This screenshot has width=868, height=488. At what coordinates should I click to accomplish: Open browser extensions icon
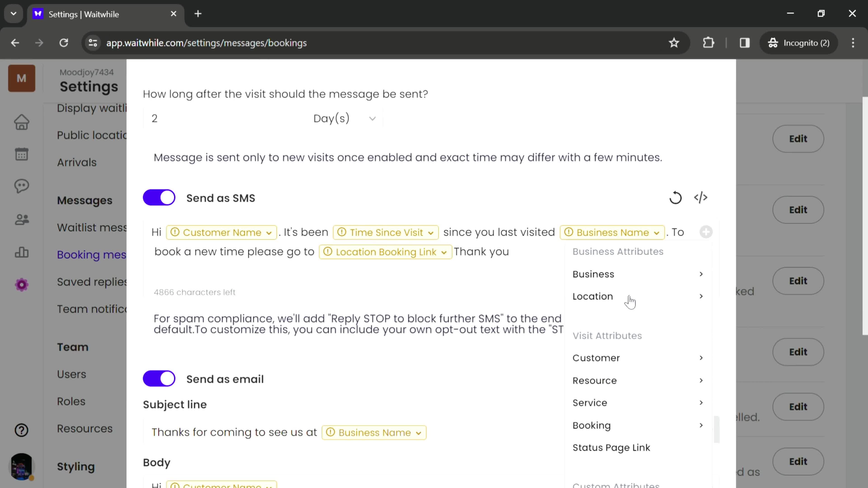[x=708, y=43]
